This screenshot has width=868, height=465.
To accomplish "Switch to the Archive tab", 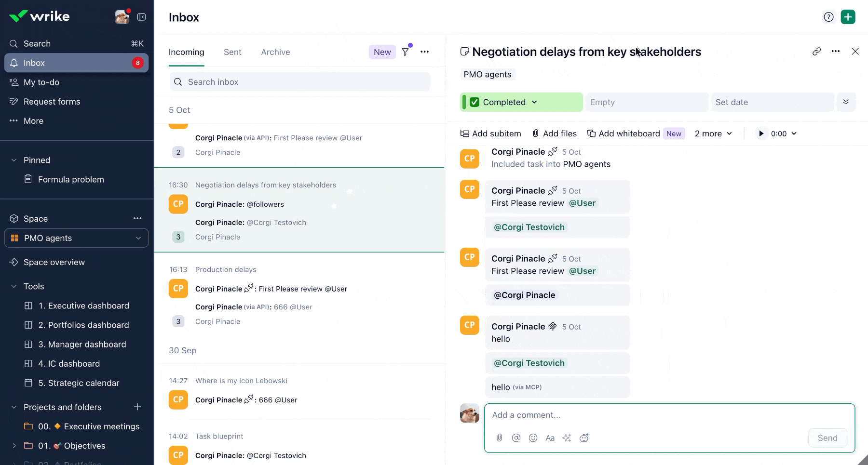I will pos(275,52).
